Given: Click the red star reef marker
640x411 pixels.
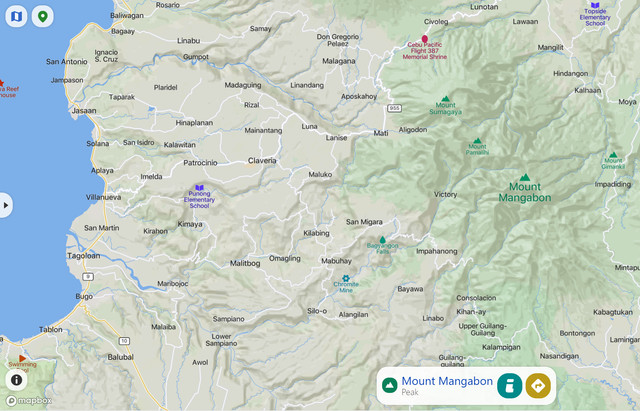Looking at the screenshot, I should pyautogui.click(x=2, y=83).
